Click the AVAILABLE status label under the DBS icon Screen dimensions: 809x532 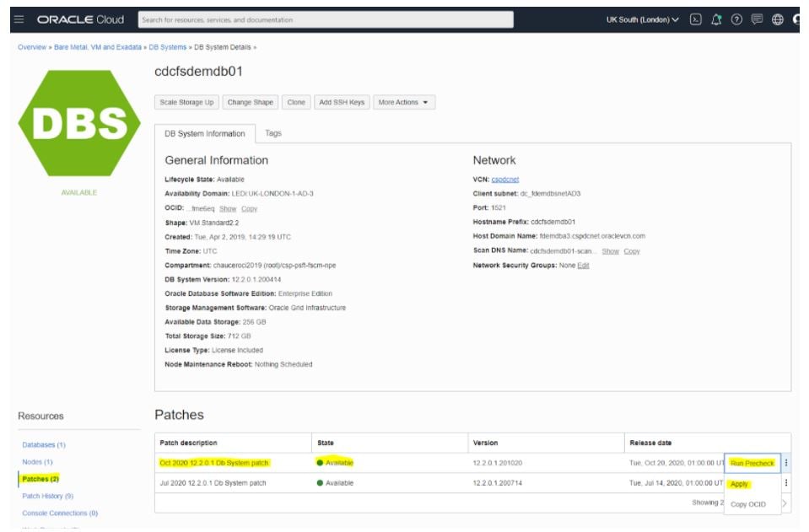tap(79, 193)
